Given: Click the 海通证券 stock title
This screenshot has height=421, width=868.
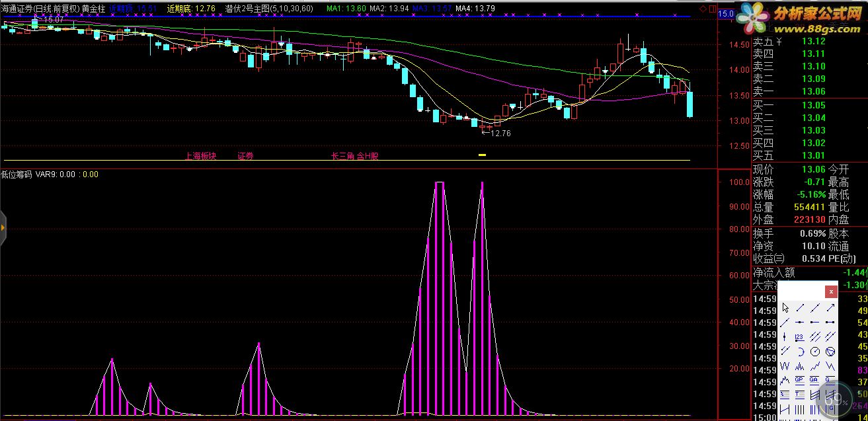Looking at the screenshot, I should pyautogui.click(x=17, y=9).
